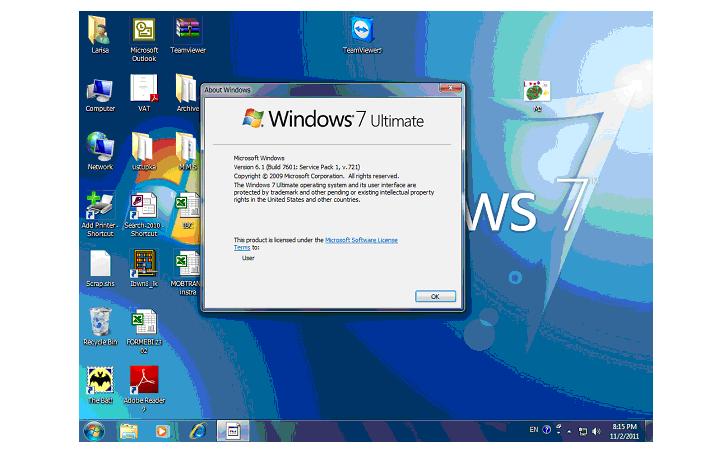Click the language bar options small arrow
The image size is (720, 450).
click(558, 432)
